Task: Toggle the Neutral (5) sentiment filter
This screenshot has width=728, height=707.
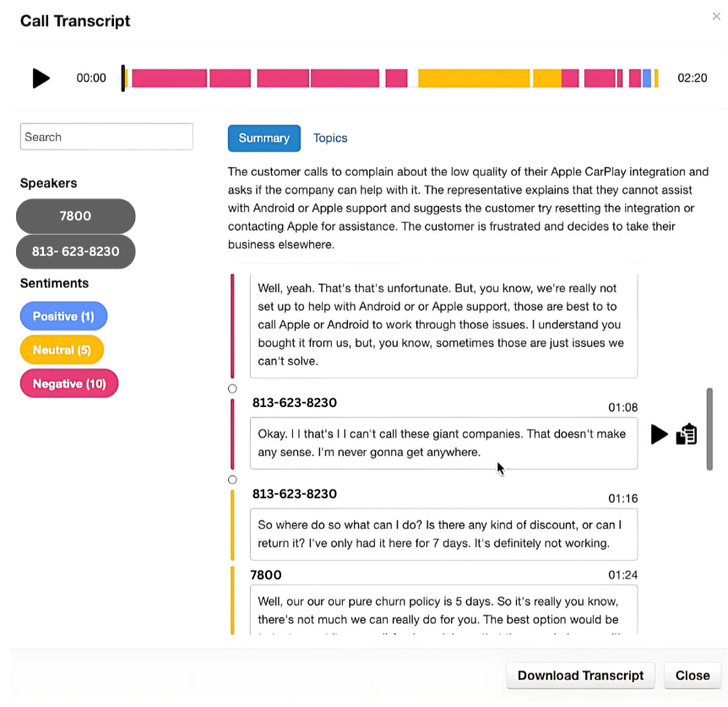Action: coord(61,350)
